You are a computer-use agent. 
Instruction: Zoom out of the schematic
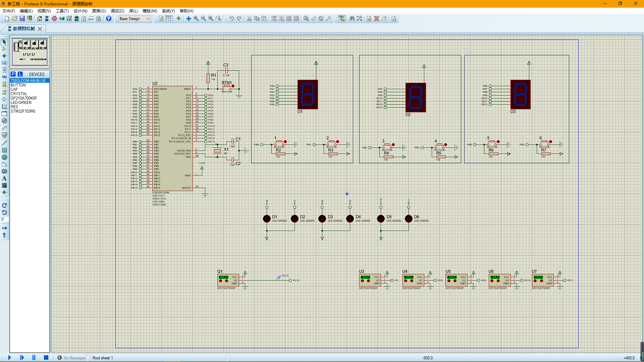[203, 19]
